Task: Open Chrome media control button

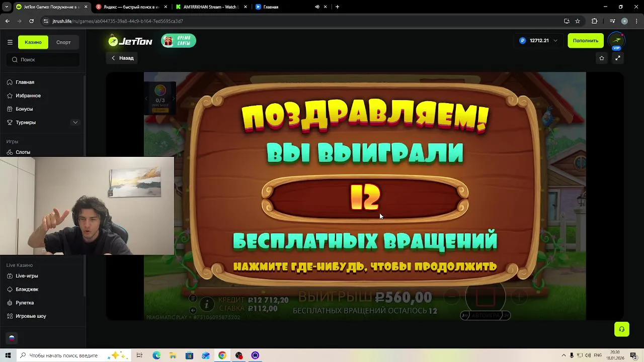Action: click(612, 21)
